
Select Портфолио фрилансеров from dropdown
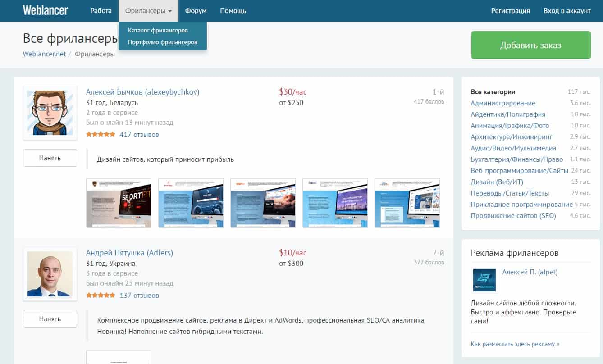pos(162,42)
